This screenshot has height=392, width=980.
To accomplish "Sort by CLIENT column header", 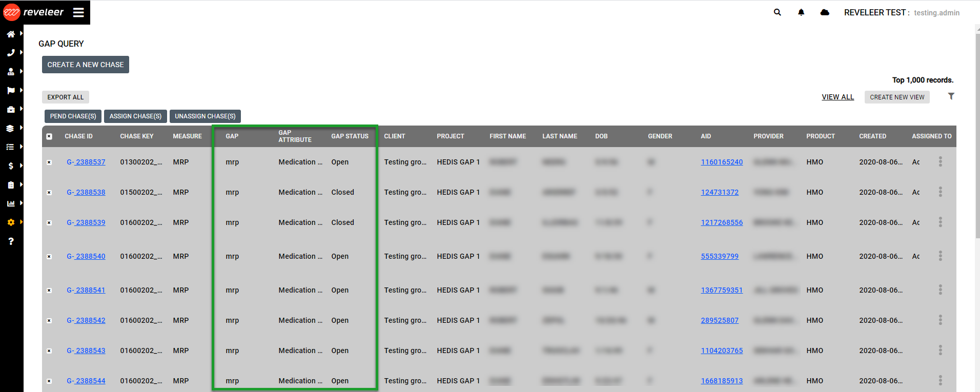I will tap(395, 136).
